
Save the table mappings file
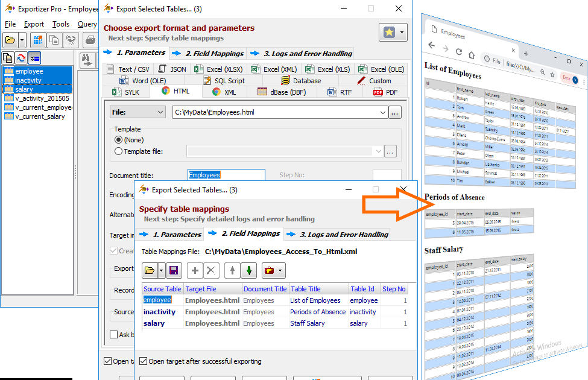tap(174, 270)
